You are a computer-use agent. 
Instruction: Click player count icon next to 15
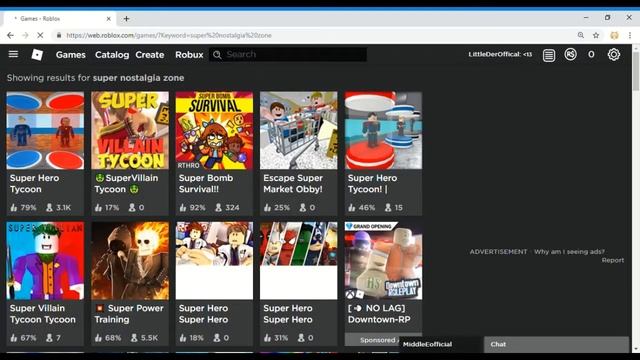pyautogui.click(x=388, y=208)
